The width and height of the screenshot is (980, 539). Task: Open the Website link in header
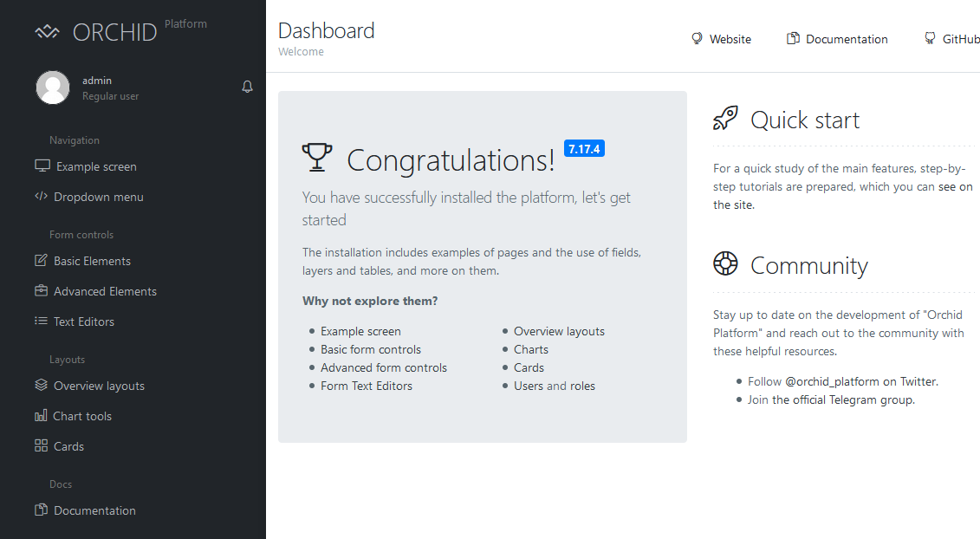(730, 39)
